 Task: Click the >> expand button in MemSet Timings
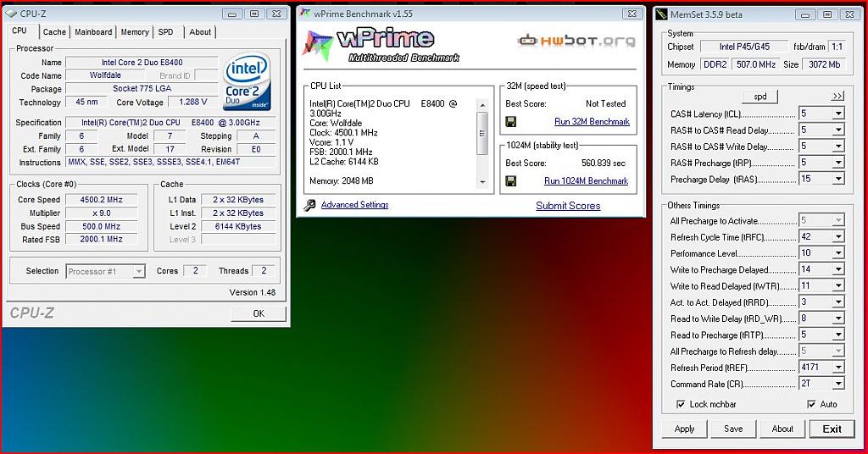point(837,97)
